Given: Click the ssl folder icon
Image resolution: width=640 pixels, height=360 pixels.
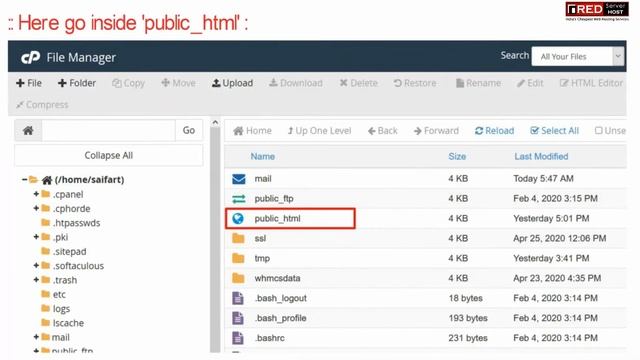Looking at the screenshot, I should (238, 238).
